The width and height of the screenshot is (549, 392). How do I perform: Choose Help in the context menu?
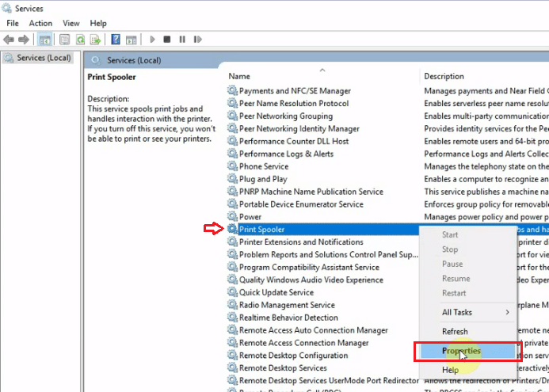(467, 370)
